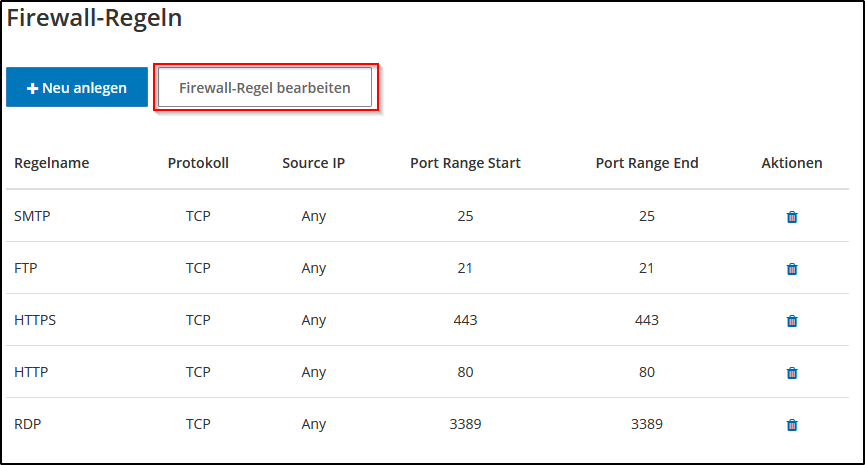865x465 pixels.
Task: Select the HTTPS rule name
Action: click(x=36, y=320)
